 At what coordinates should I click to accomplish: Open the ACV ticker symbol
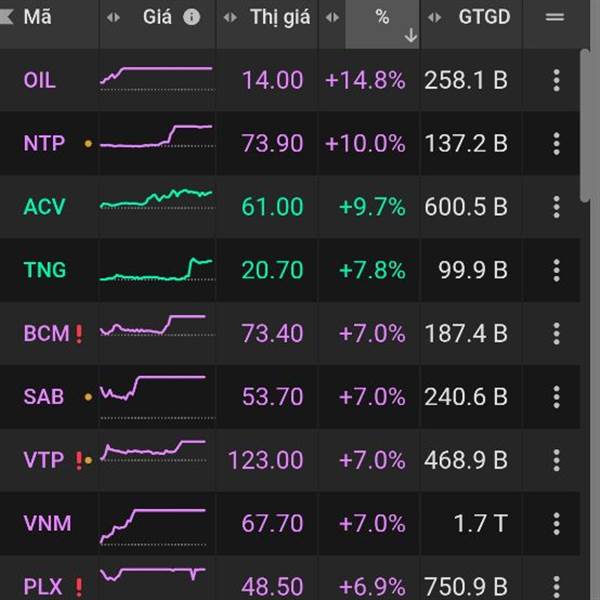(44, 207)
